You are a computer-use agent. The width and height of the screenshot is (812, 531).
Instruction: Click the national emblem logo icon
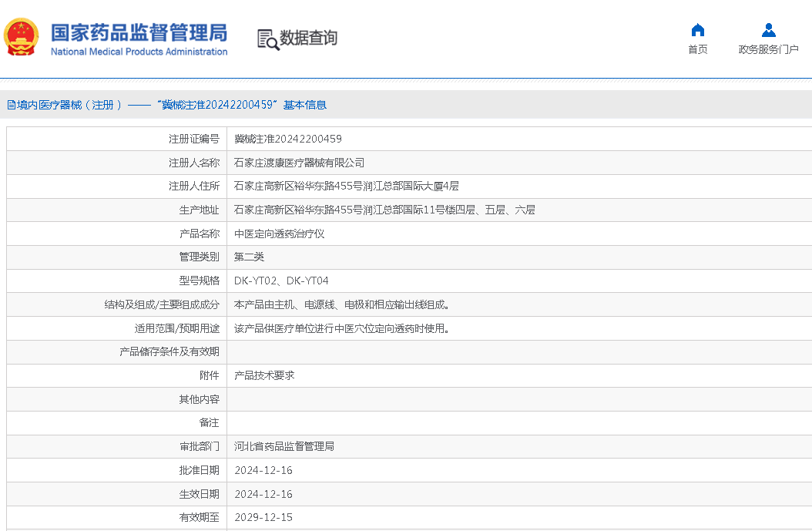click(x=22, y=38)
